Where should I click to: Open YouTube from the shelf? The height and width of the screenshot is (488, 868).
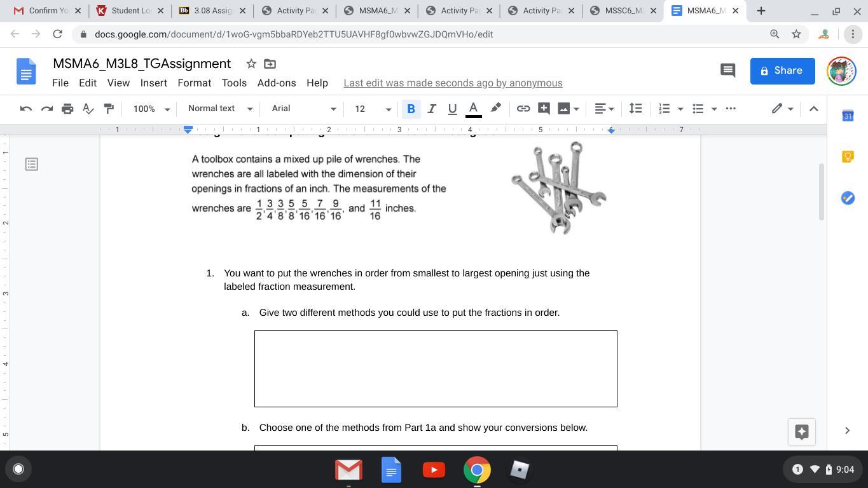tap(434, 470)
